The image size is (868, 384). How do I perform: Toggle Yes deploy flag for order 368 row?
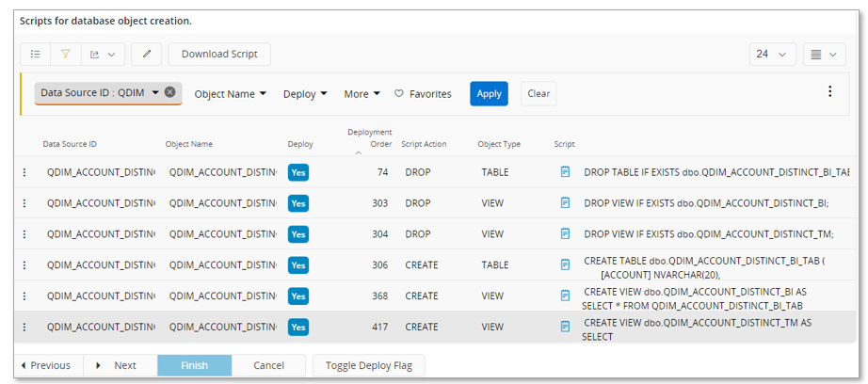coord(298,296)
